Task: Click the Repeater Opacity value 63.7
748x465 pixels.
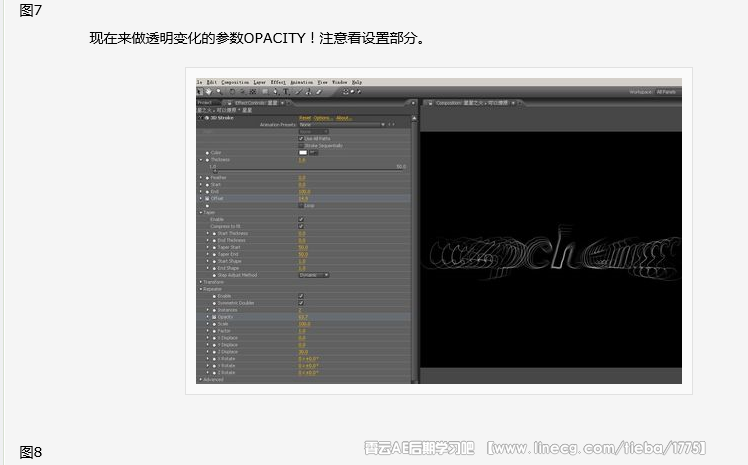Action: [x=303, y=317]
